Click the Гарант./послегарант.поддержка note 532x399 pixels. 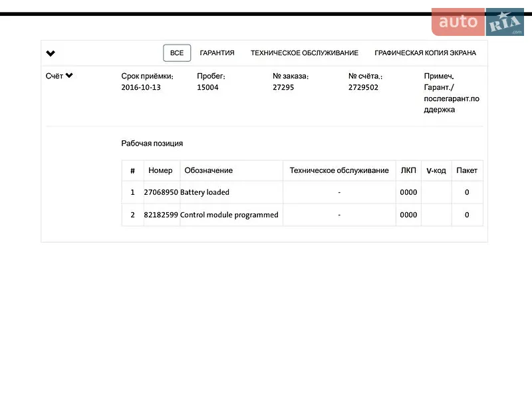click(452, 98)
